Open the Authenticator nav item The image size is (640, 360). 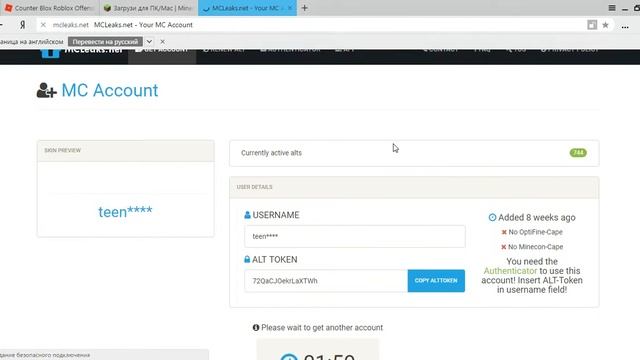point(290,51)
